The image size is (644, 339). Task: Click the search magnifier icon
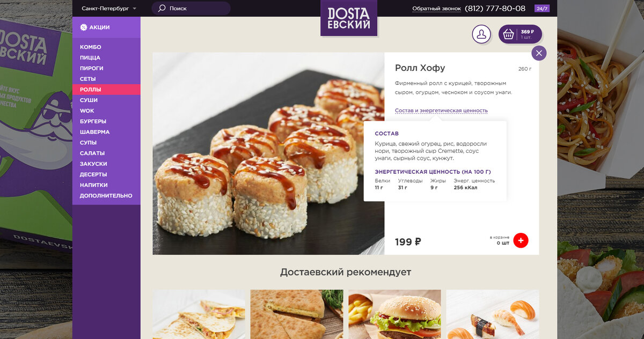(162, 9)
